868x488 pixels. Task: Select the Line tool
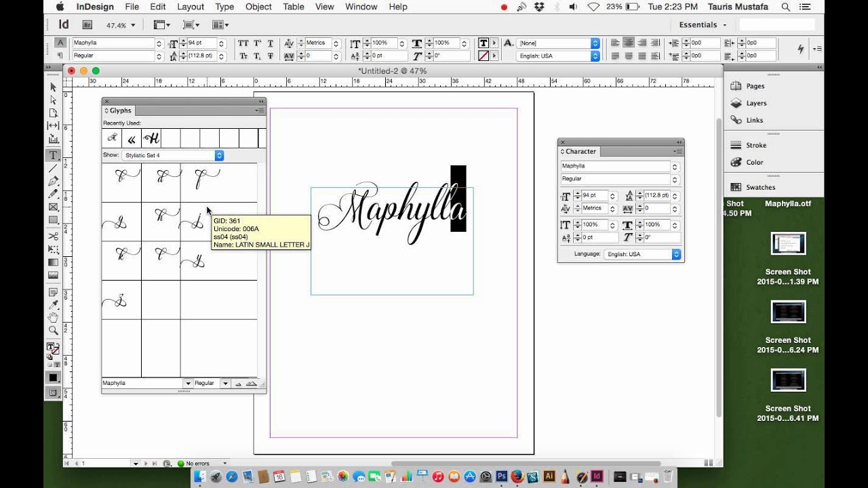(x=54, y=168)
